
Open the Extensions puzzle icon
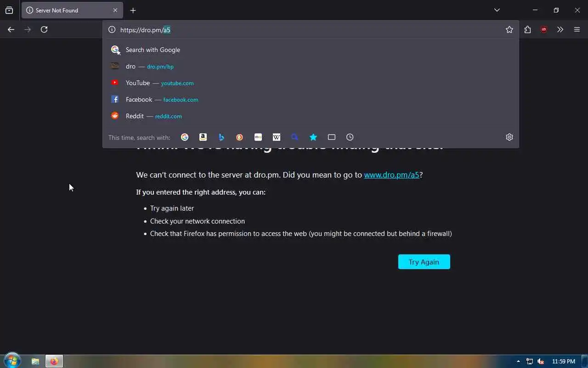pyautogui.click(x=527, y=29)
